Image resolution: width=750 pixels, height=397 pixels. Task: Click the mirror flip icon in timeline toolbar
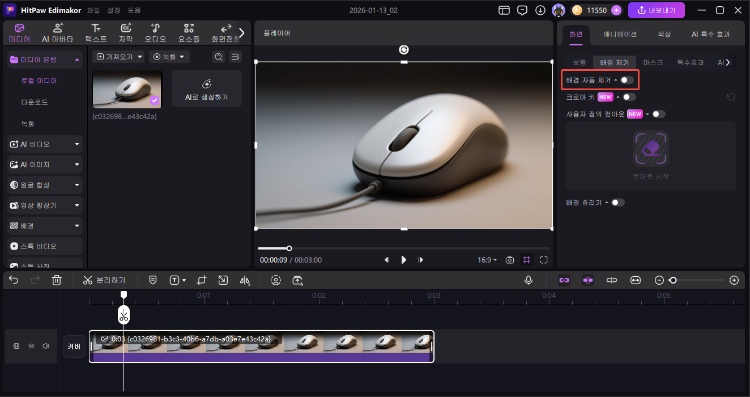tap(245, 280)
